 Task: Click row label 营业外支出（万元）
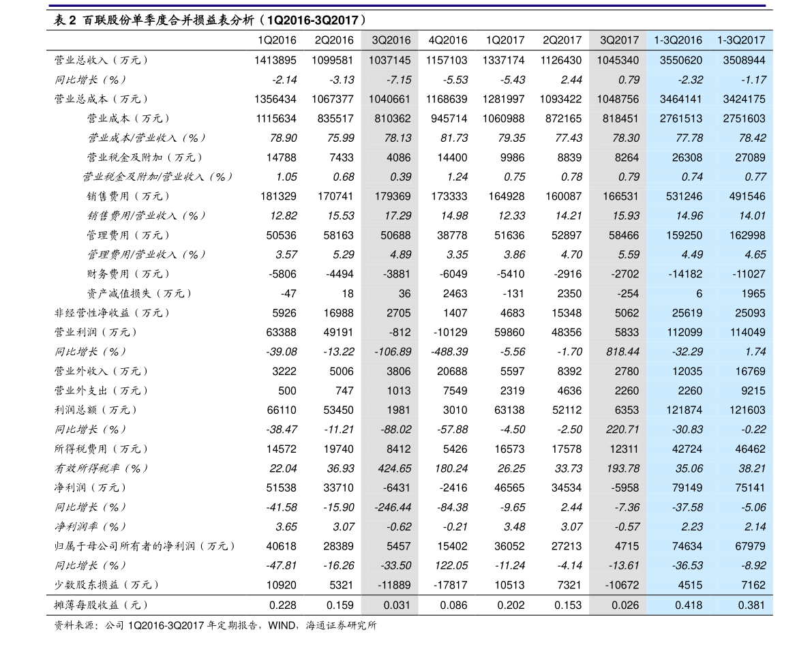coord(101,391)
